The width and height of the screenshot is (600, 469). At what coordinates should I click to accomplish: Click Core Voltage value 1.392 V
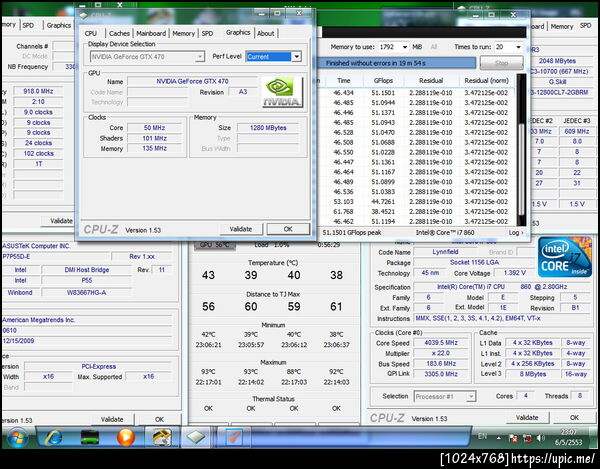[x=515, y=273]
